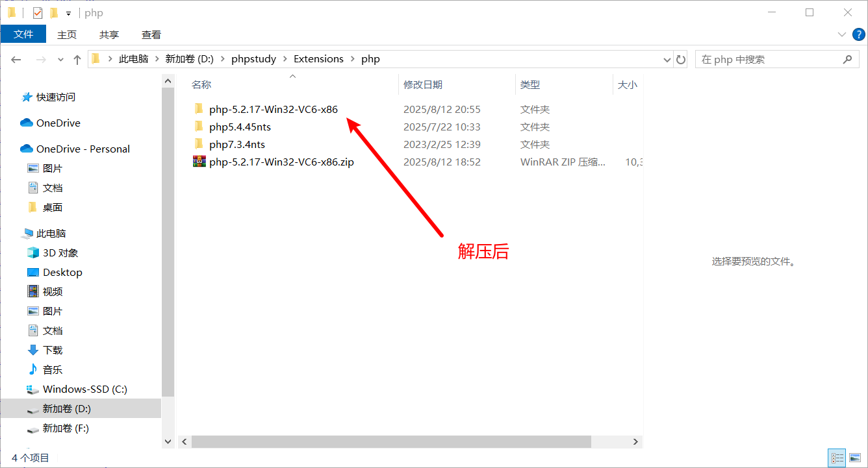Open the 查看 ribbon tab

(x=151, y=34)
